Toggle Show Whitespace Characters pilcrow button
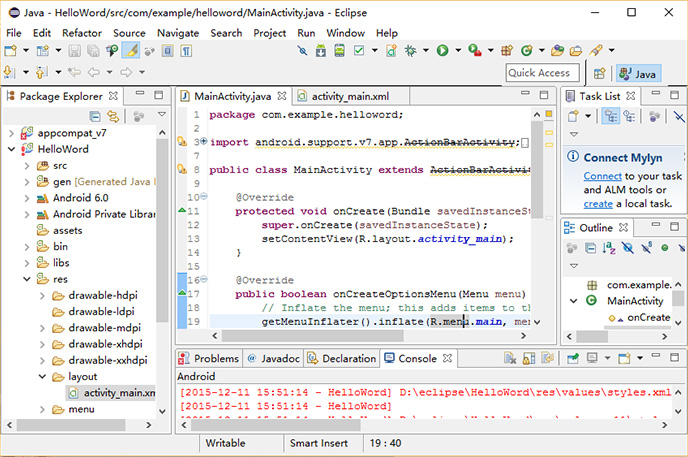This screenshot has width=688, height=457. pyautogui.click(x=186, y=50)
